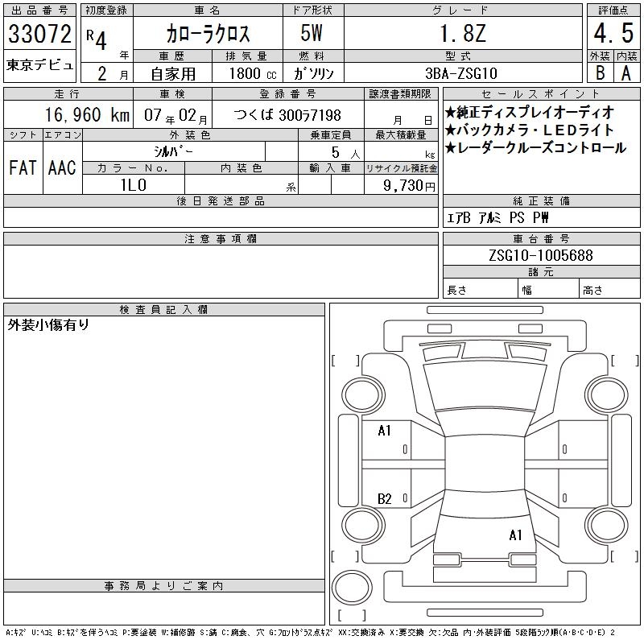
Task: Select the interior grade A
Action: (626, 73)
